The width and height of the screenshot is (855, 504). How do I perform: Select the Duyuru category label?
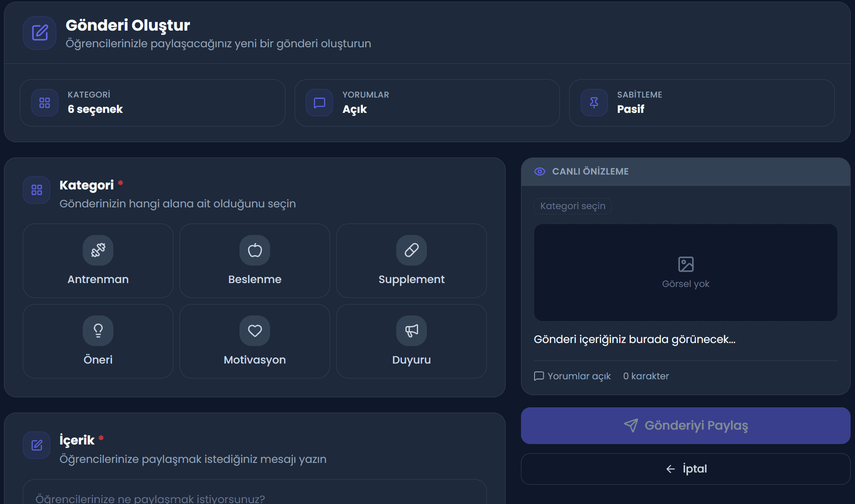coord(412,360)
